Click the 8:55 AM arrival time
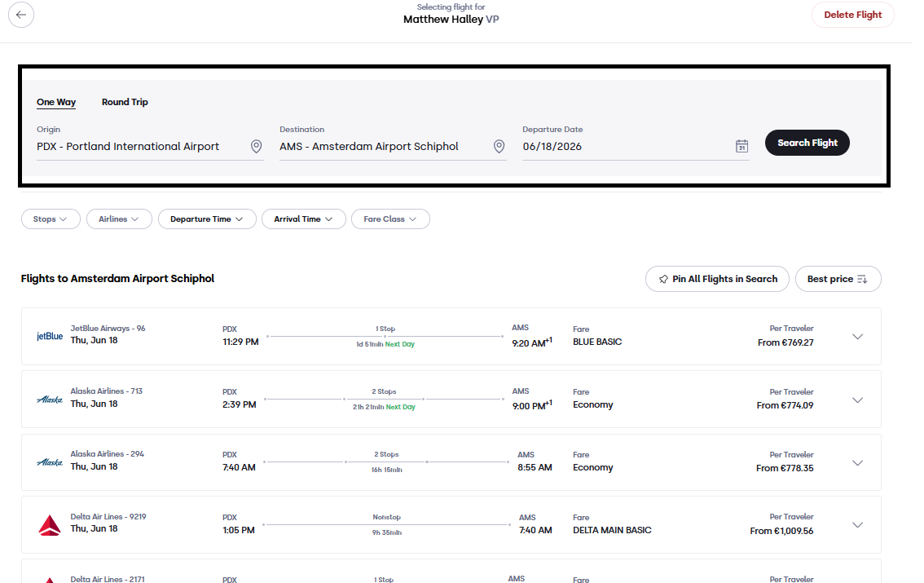Screen dimensions: 924x583 click(535, 467)
